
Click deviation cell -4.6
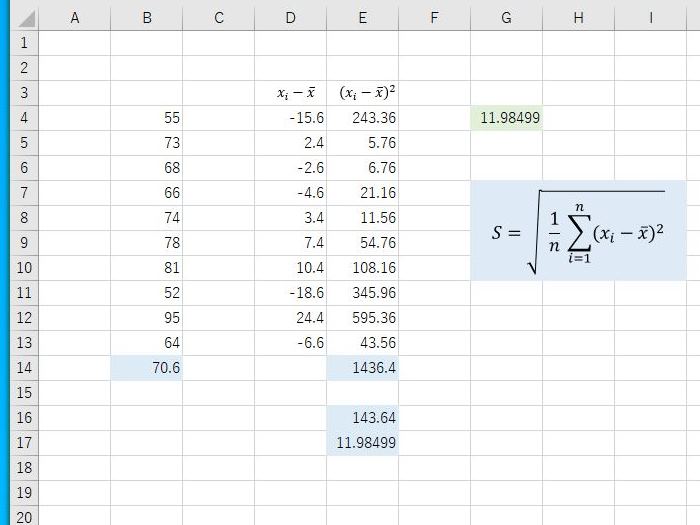pyautogui.click(x=291, y=193)
